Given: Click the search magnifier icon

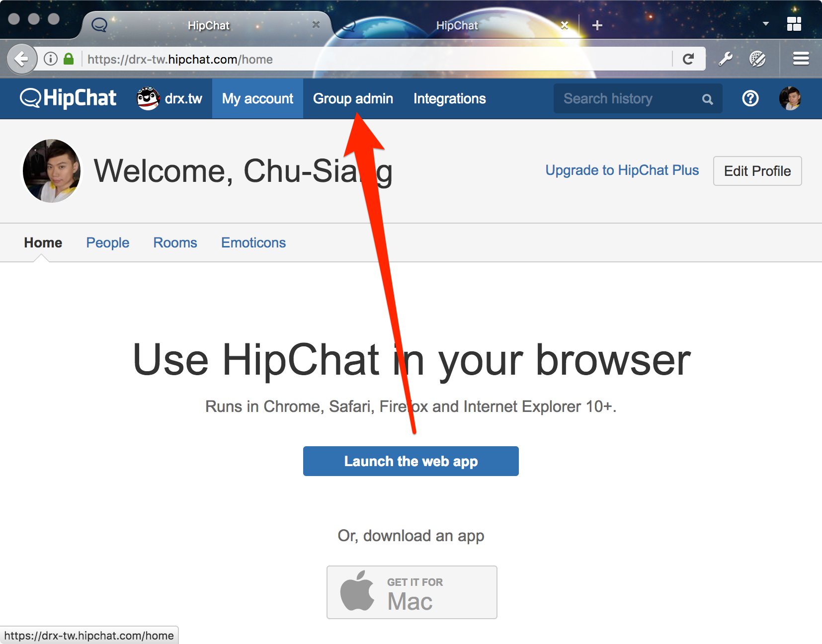Looking at the screenshot, I should pos(708,99).
